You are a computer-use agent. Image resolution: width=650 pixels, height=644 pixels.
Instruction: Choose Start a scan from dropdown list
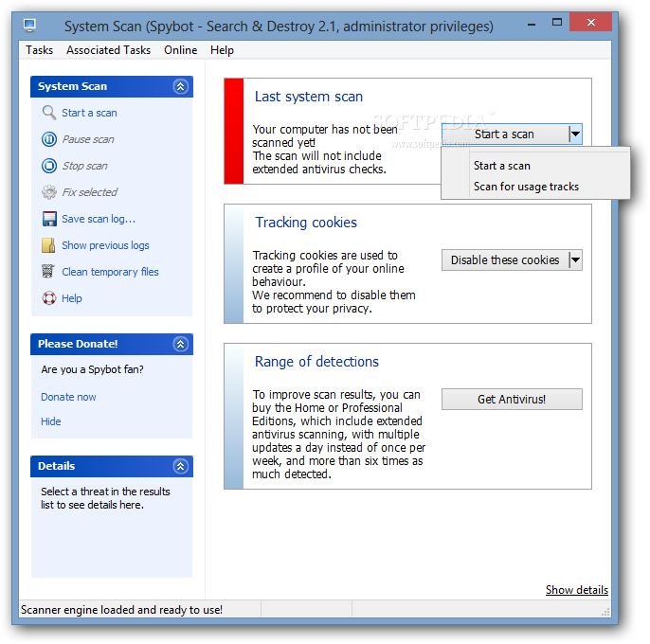(535, 166)
